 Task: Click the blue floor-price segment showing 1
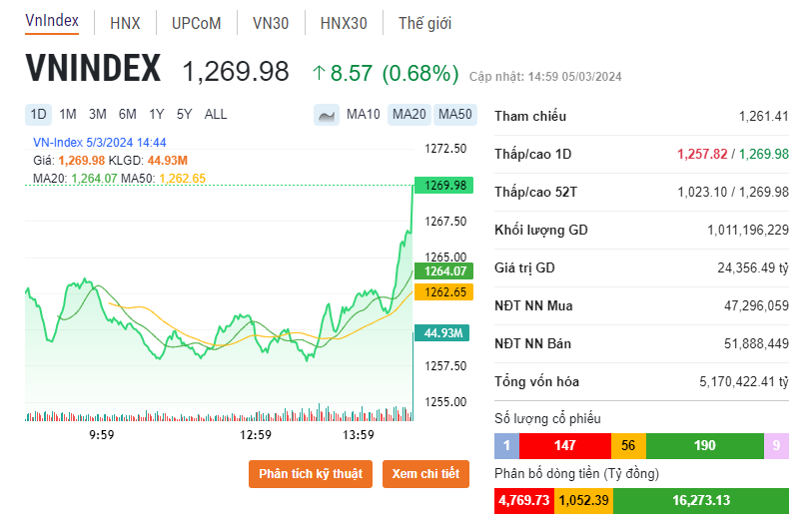[507, 446]
